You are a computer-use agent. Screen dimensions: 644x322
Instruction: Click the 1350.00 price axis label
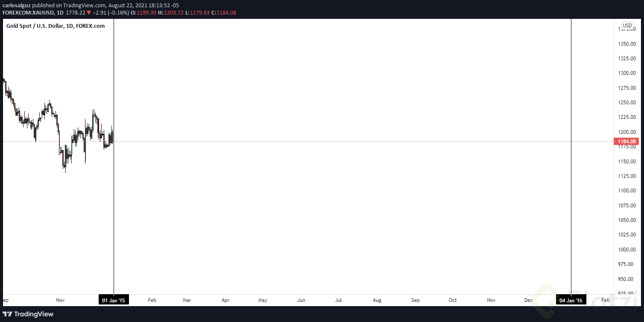point(627,44)
